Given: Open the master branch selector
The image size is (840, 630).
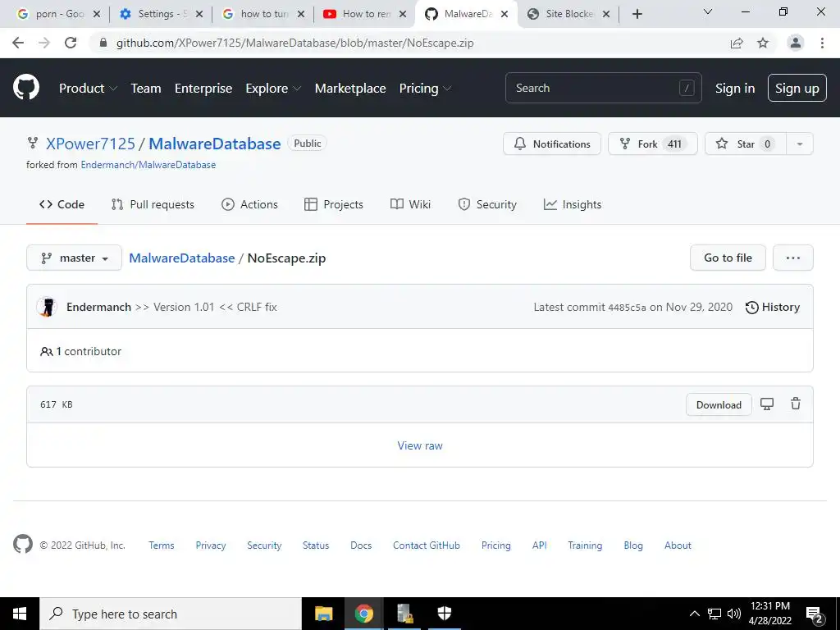Looking at the screenshot, I should tap(74, 258).
